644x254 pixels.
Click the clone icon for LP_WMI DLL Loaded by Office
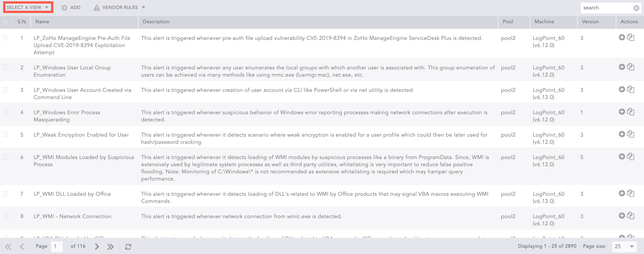coord(631,193)
